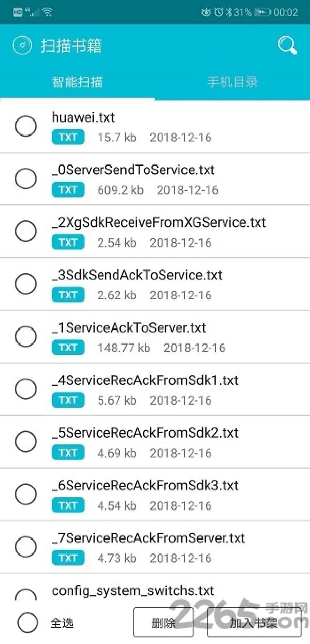Tap the 加入书架 add-to-shelf button
This screenshot has width=310, height=644.
254,622
